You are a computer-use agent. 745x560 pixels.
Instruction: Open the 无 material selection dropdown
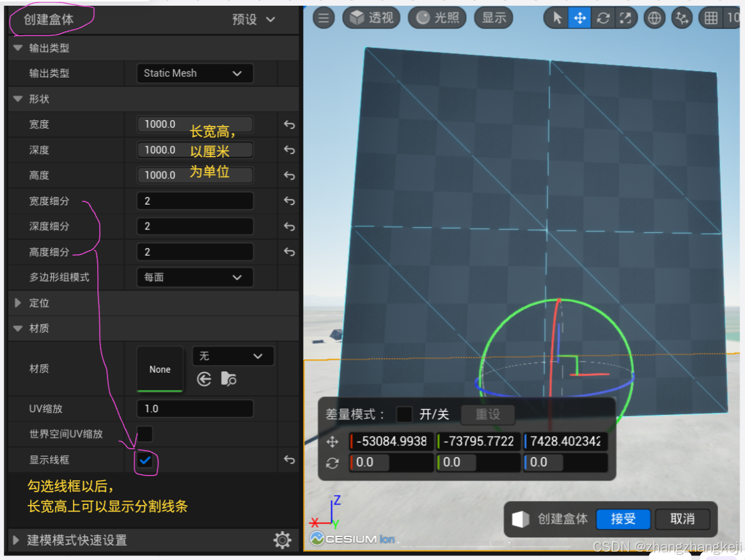tap(233, 356)
